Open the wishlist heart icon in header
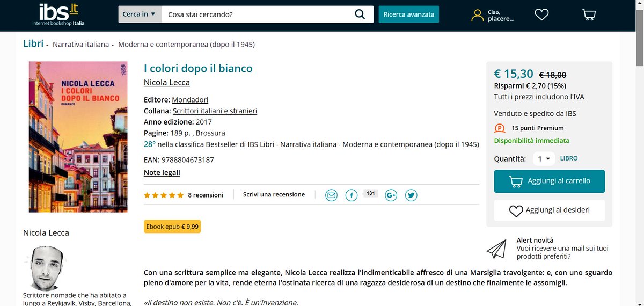 pyautogui.click(x=541, y=14)
